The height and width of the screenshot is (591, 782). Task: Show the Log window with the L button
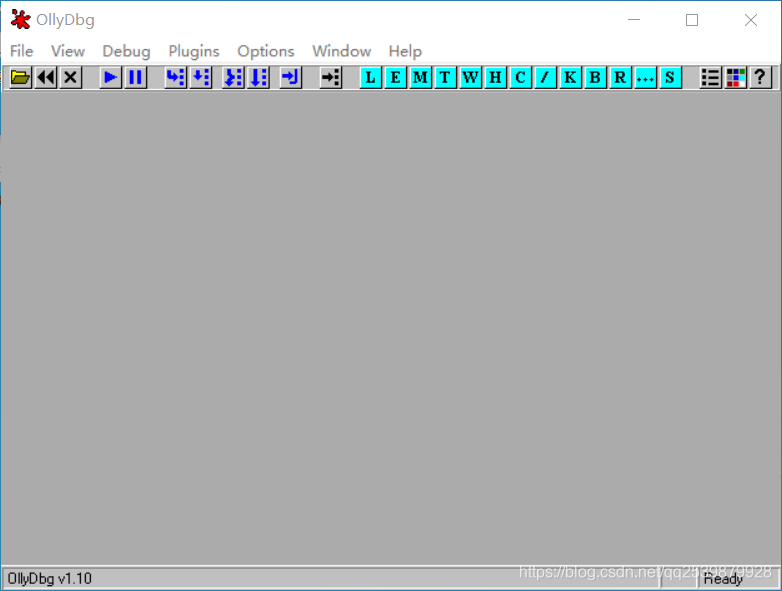tap(371, 77)
